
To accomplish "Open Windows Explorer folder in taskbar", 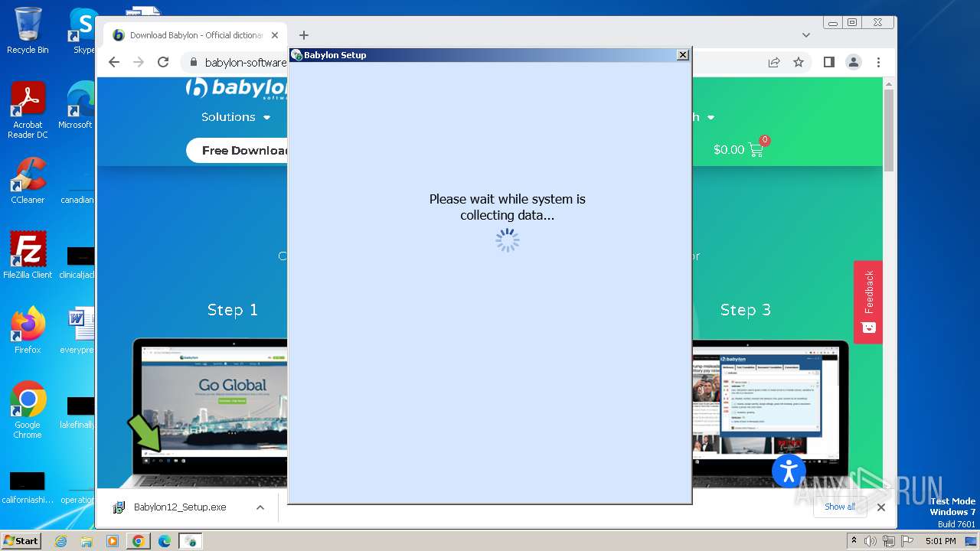I will 87,541.
